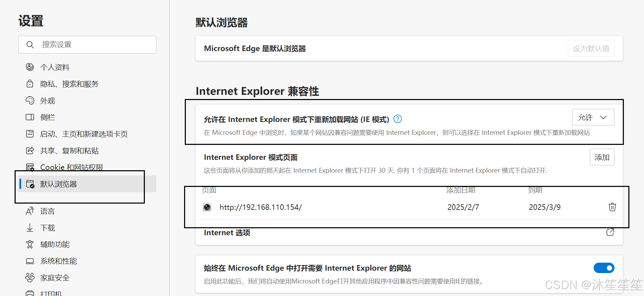Click the search magnifier icon
644x296 pixels.
[x=30, y=45]
